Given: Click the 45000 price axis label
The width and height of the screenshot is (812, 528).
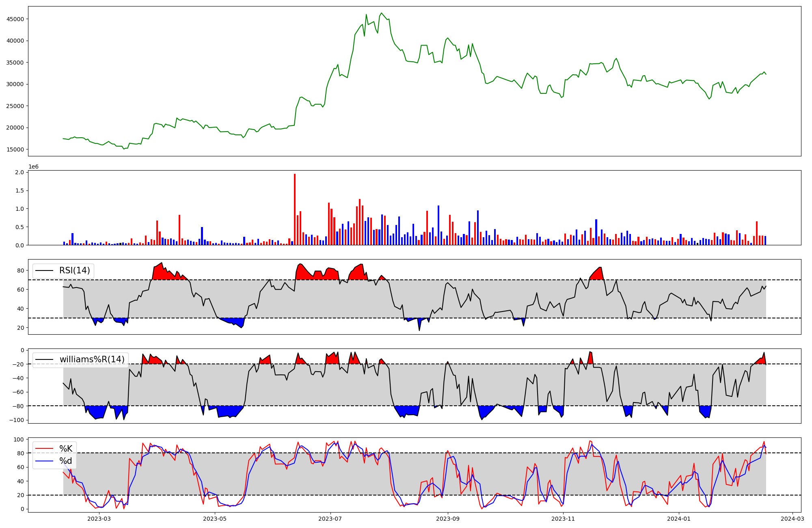Looking at the screenshot, I should tap(15, 19).
